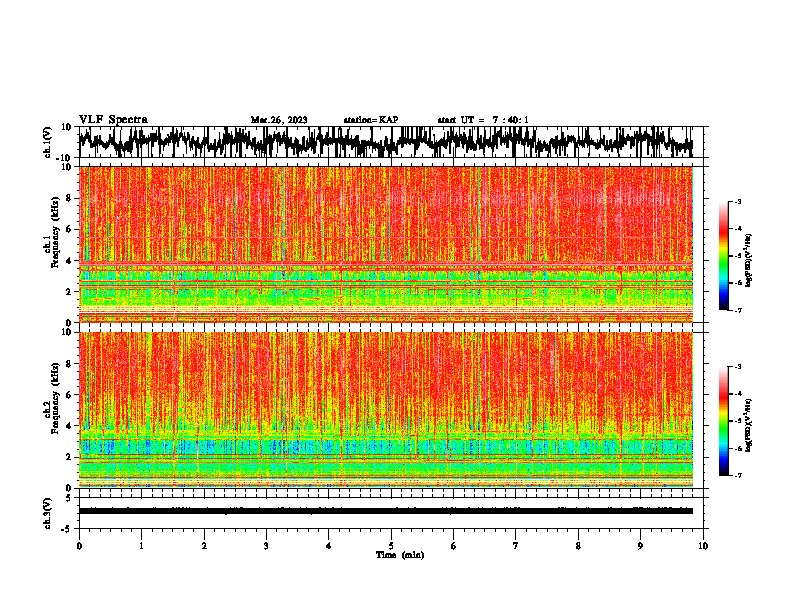Click the time axis tick label "9"

pyautogui.click(x=640, y=546)
